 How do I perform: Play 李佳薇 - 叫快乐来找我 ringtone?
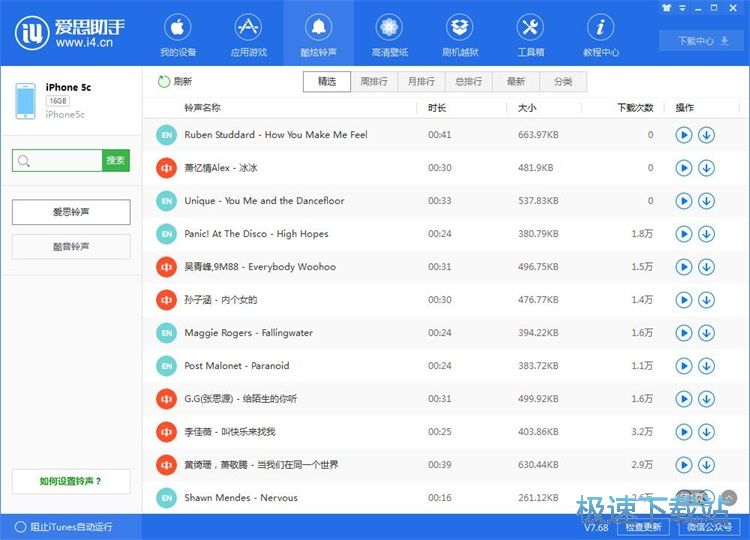[684, 432]
